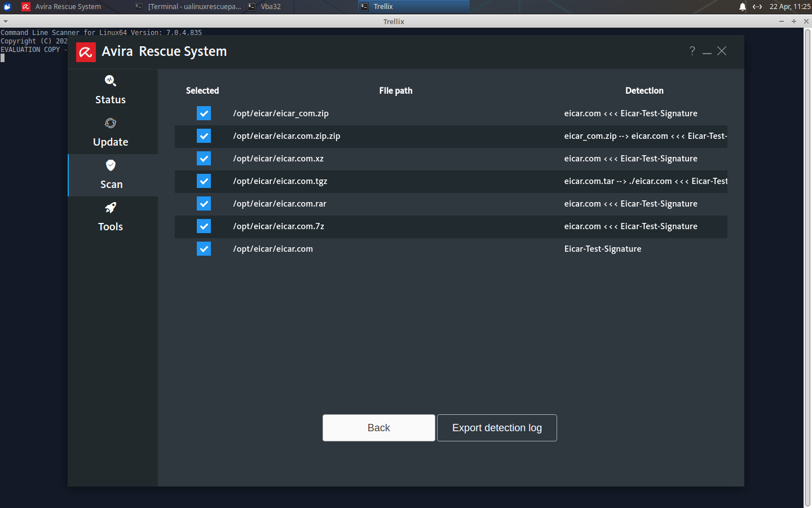Viewport: 812px width, 508px height.
Task: Open Tools via the rocket icon
Action: click(x=110, y=208)
